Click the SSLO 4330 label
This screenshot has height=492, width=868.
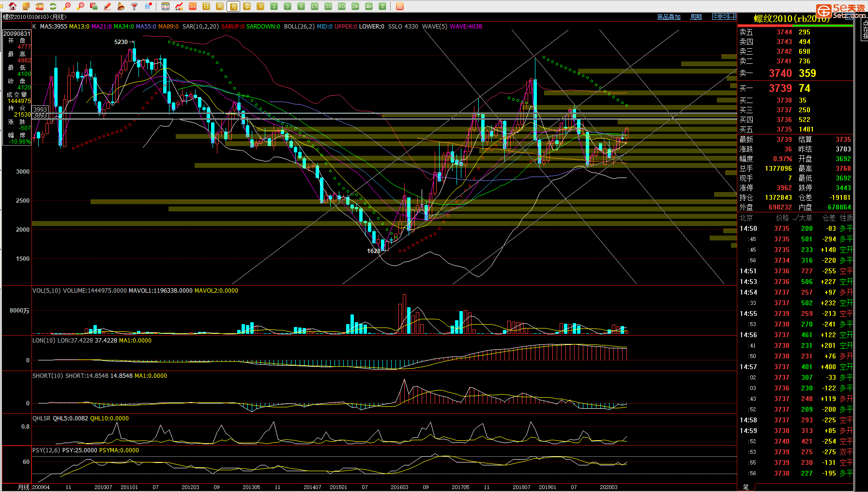(x=403, y=27)
